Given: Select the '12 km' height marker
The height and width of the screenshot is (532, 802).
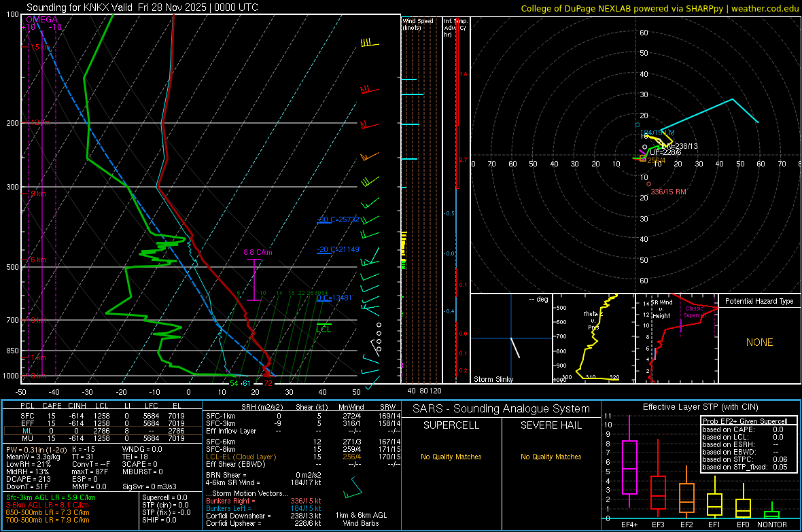Looking at the screenshot, I should click(x=39, y=123).
